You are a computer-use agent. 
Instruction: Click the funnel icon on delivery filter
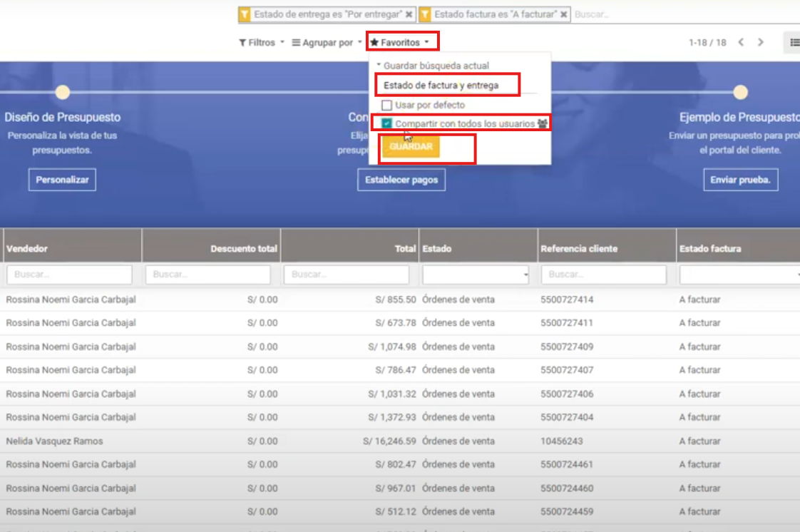(245, 14)
